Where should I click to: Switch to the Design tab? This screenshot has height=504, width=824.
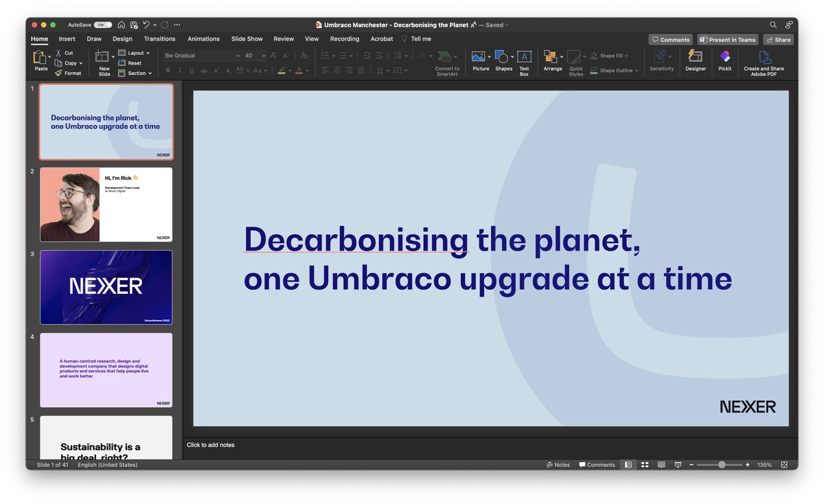point(122,39)
